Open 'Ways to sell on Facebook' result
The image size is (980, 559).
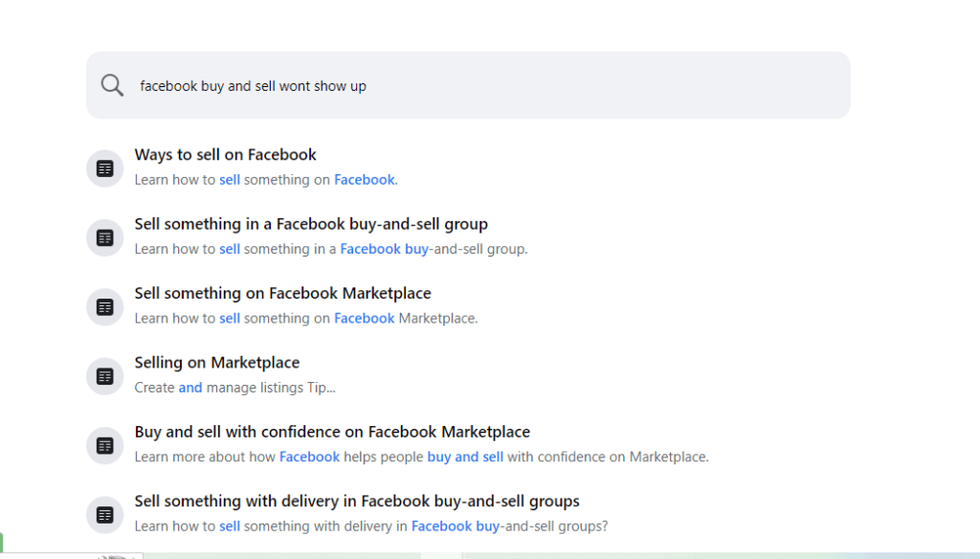(226, 154)
